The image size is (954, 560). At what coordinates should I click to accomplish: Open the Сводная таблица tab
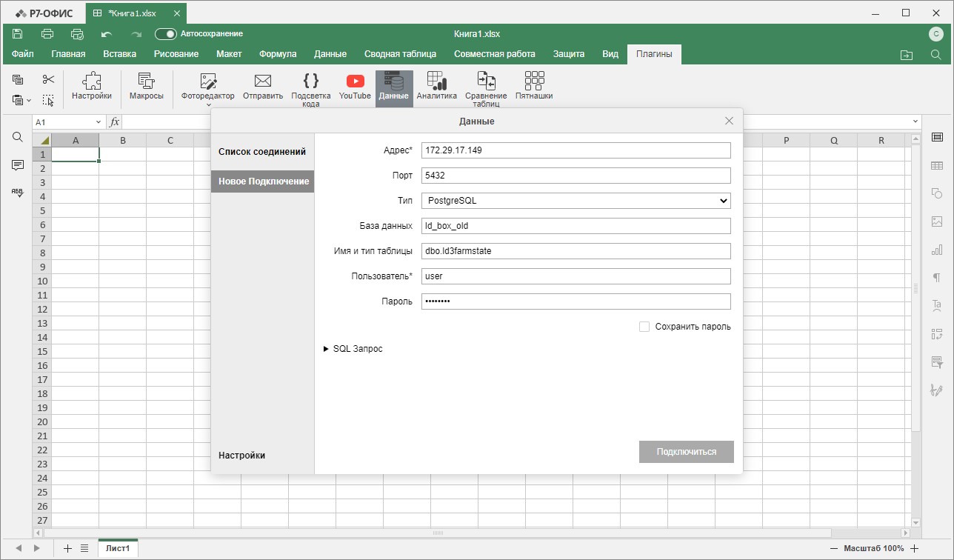point(400,54)
